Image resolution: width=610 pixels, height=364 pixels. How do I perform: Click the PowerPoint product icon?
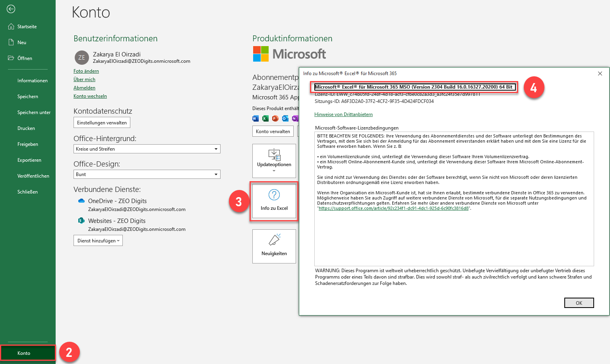tap(275, 118)
